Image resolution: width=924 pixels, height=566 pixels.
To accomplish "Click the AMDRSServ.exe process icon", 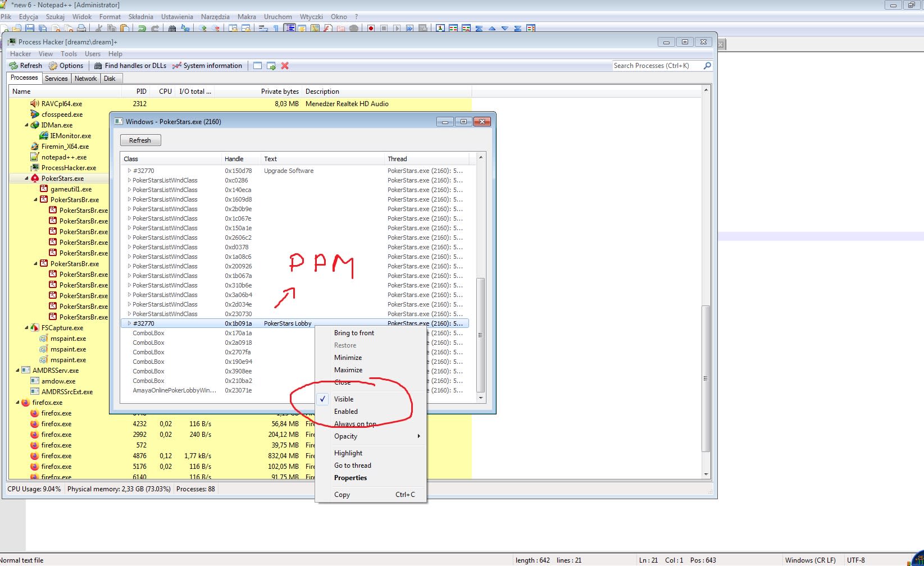I will (x=26, y=371).
